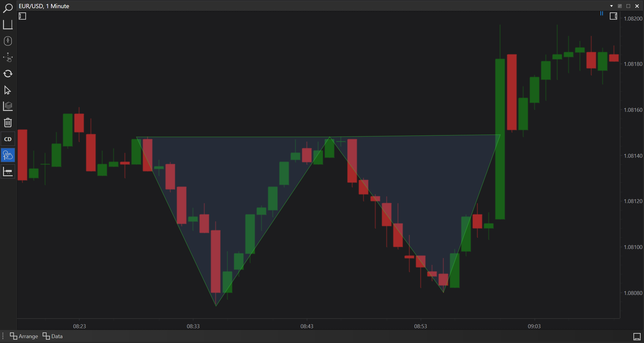Screen dimensions: 644x343
Task: Open the chart layers manager icon
Action: 8,106
